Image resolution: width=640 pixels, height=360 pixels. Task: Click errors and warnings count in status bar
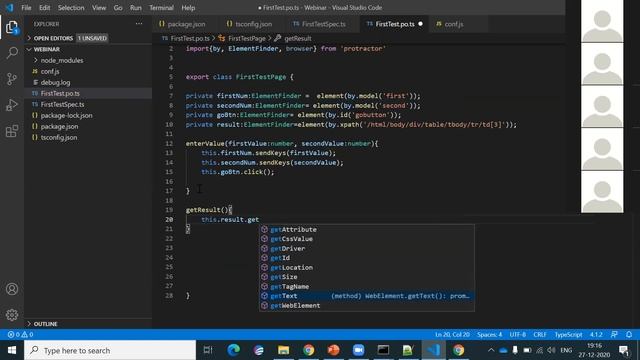coord(20,335)
